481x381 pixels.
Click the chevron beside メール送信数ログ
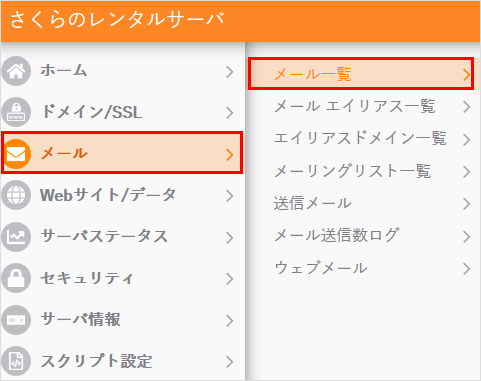pos(467,237)
